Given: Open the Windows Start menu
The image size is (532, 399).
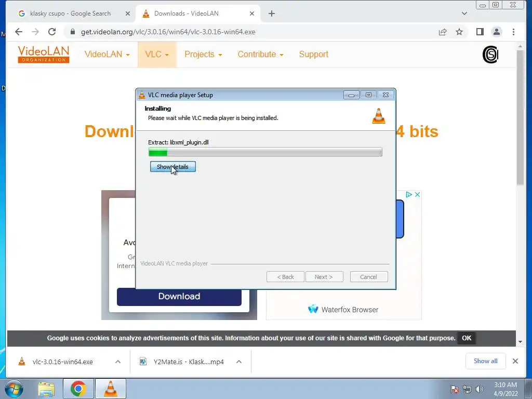Looking at the screenshot, I should pyautogui.click(x=14, y=389).
